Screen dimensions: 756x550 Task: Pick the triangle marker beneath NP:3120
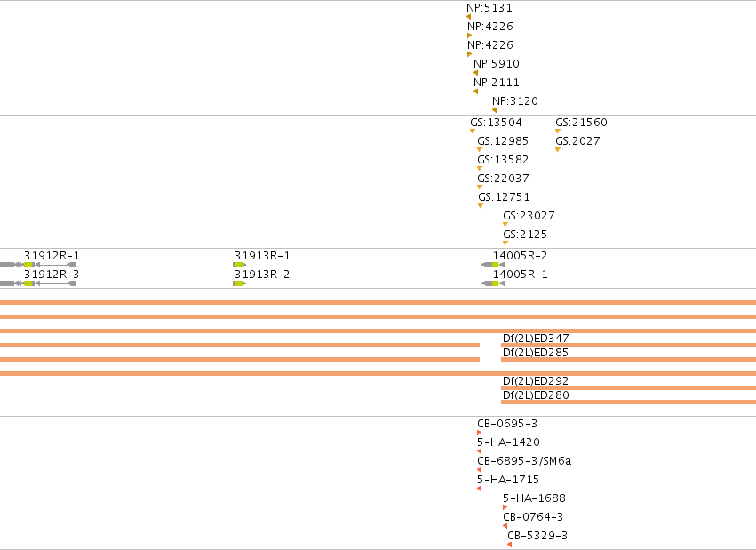pyautogui.click(x=494, y=110)
